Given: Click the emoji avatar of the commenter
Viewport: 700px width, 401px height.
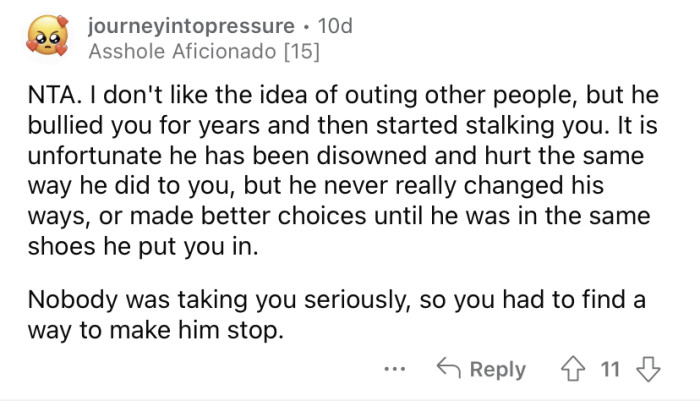Looking at the screenshot, I should 46,35.
